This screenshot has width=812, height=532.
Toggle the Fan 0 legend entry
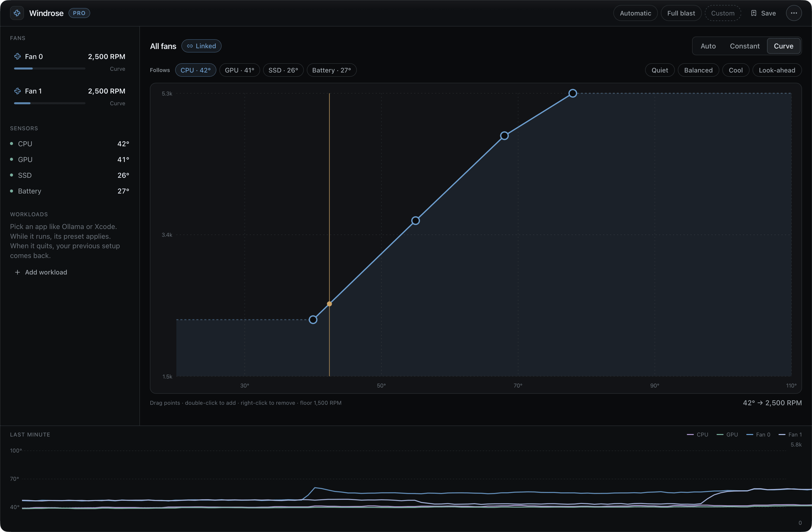point(758,434)
